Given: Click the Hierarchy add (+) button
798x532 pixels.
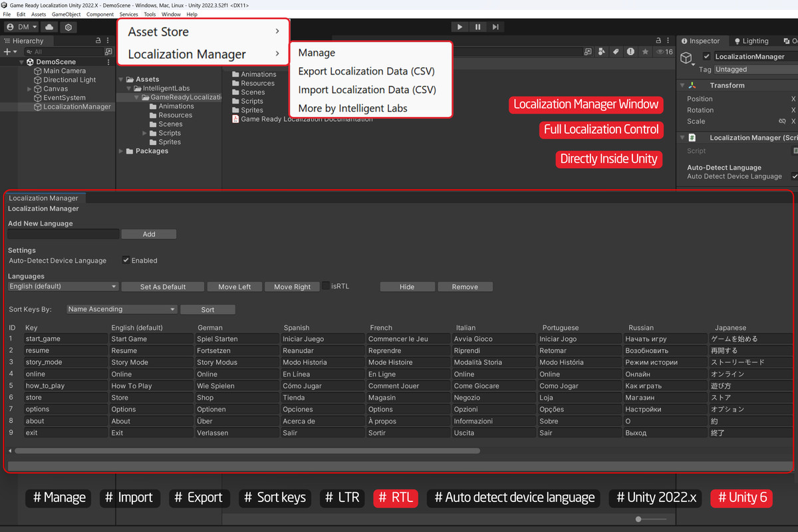Looking at the screenshot, I should (x=7, y=51).
